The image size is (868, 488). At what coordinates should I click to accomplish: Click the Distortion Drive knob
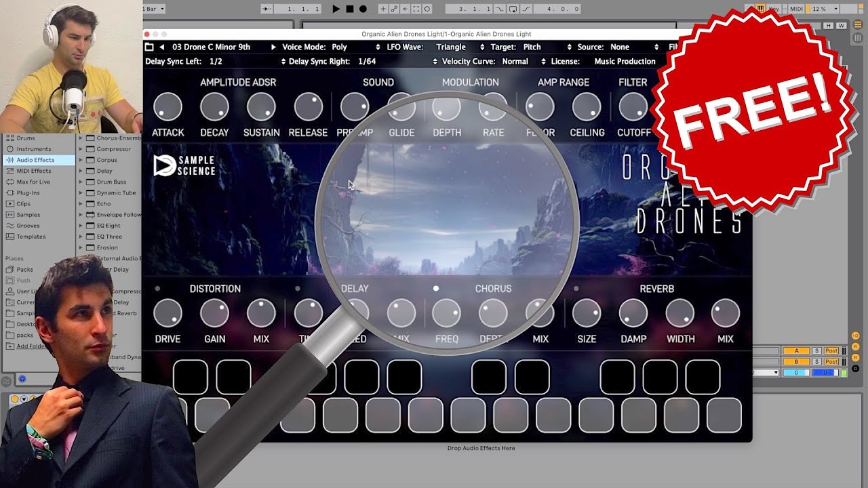167,313
